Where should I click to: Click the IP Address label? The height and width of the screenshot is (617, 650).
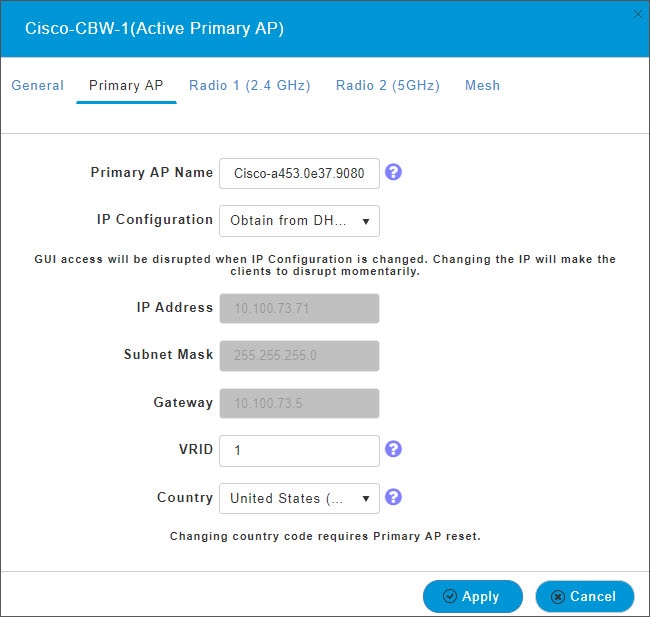(175, 307)
